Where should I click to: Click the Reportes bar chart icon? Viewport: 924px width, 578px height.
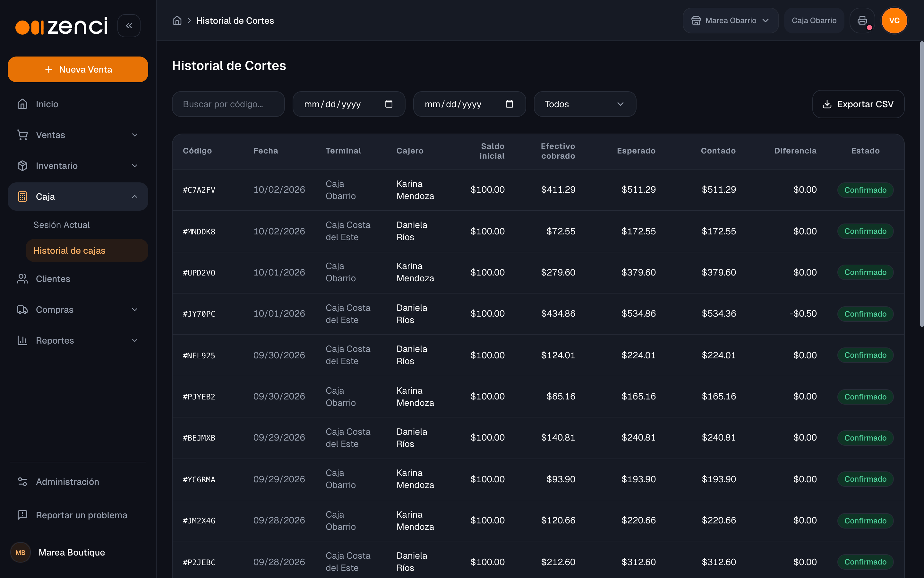22,340
